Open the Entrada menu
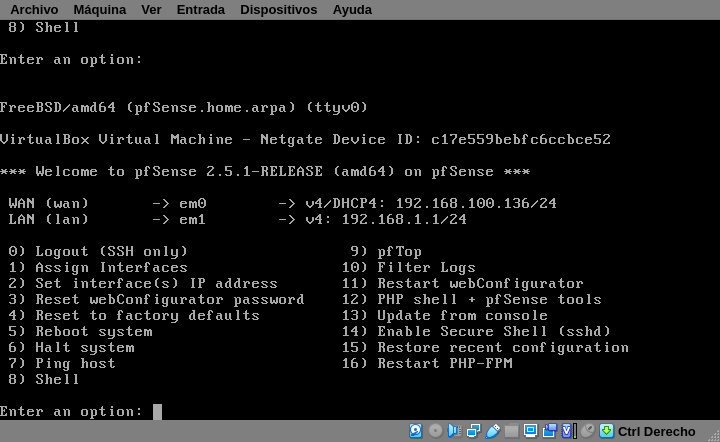The height and width of the screenshot is (442, 720). [x=201, y=10]
